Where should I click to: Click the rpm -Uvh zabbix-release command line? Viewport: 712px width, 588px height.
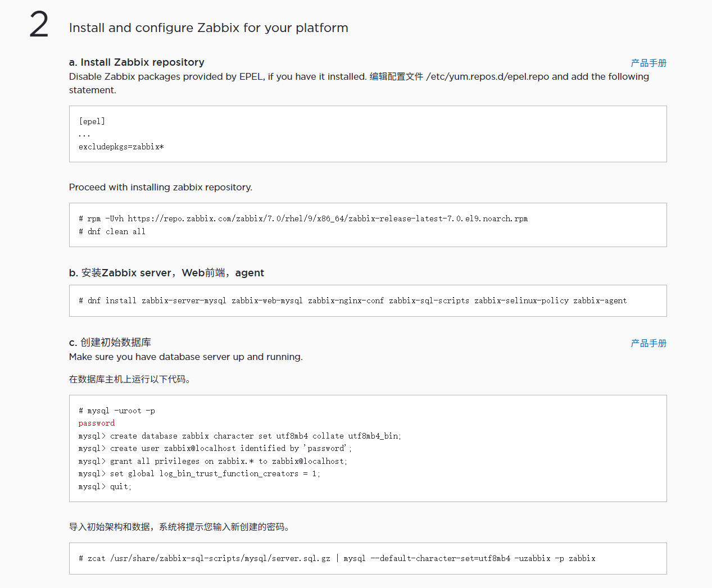tap(303, 218)
